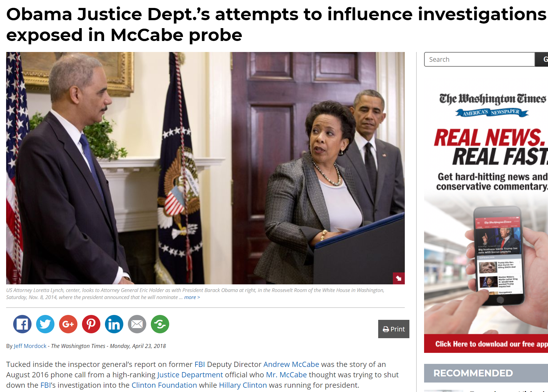Share article on Facebook
Screen dimensions: 548x392
tap(22, 324)
